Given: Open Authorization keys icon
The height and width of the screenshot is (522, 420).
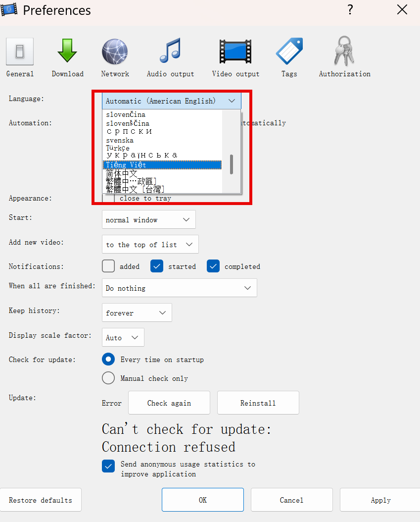Looking at the screenshot, I should tap(344, 52).
